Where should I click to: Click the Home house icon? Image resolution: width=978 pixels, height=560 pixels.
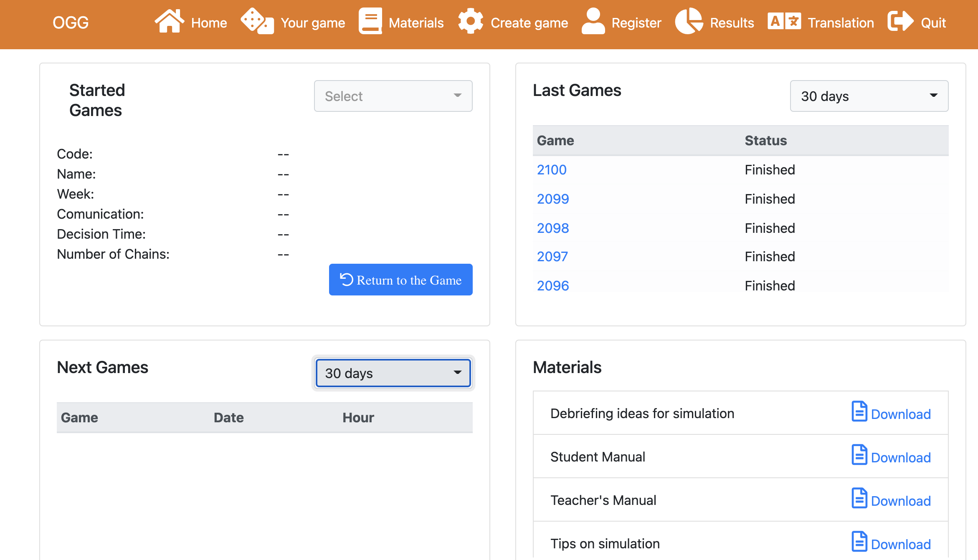tap(169, 21)
